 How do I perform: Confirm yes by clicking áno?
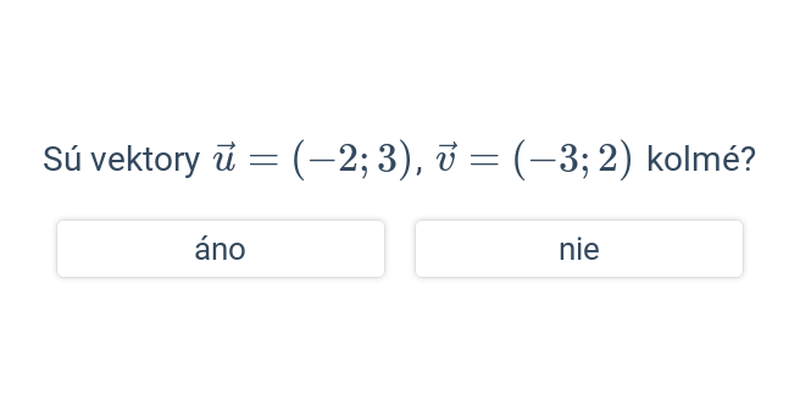(x=220, y=249)
